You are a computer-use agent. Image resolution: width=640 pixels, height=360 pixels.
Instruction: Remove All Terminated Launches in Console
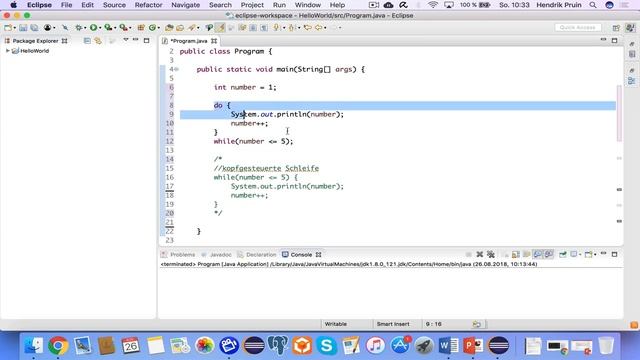[x=491, y=254]
